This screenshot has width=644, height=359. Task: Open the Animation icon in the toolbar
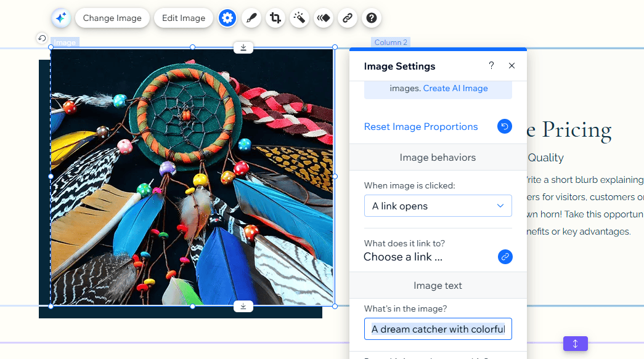coord(323,18)
